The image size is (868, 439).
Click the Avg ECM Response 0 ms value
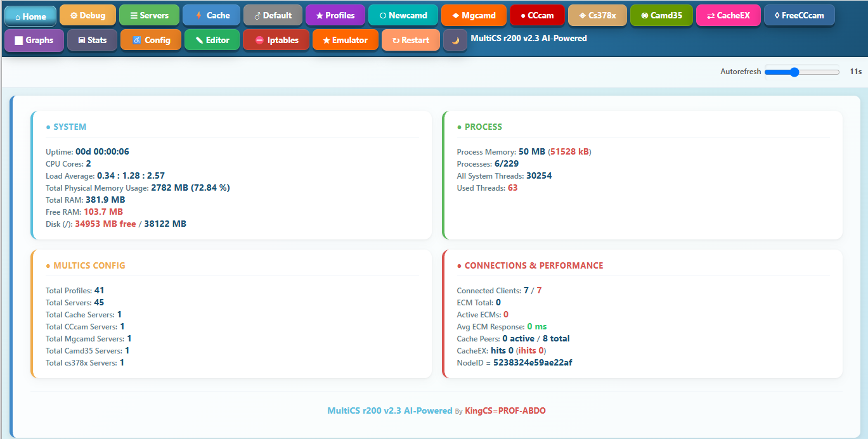[537, 326]
